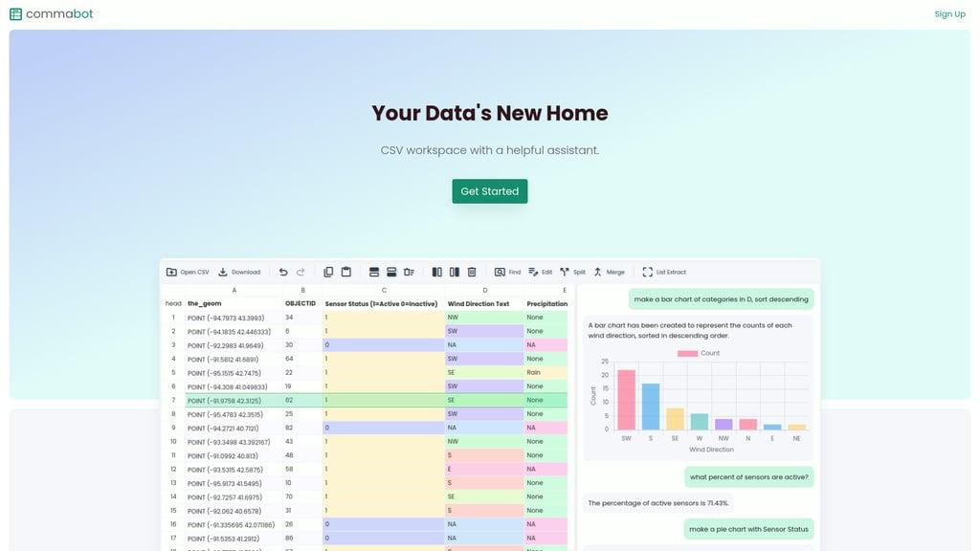
Task: Open the Sign Up link
Action: click(949, 13)
